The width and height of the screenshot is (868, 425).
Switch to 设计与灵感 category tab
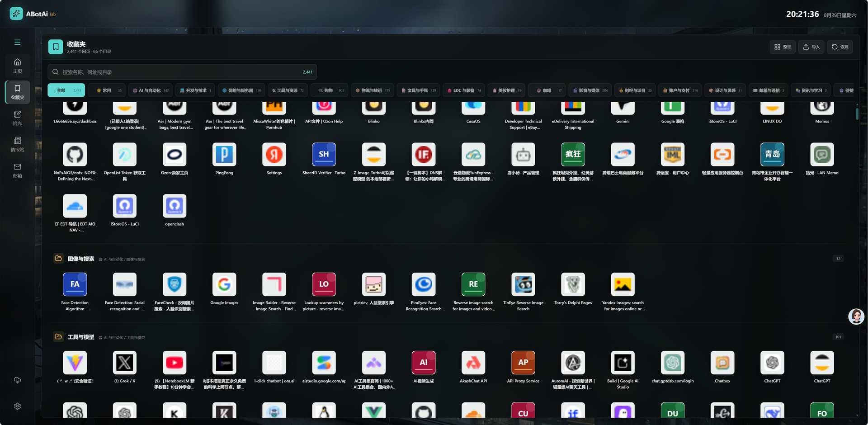[725, 90]
